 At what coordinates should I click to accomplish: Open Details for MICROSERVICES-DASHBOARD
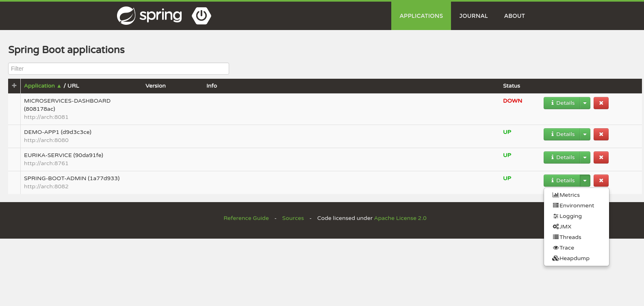pyautogui.click(x=562, y=103)
